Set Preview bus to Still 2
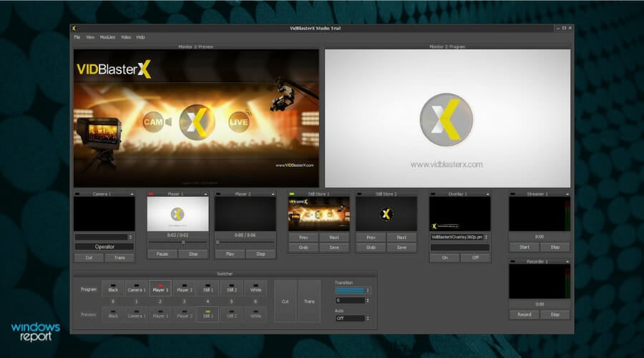This screenshot has height=358, width=644. (x=232, y=314)
